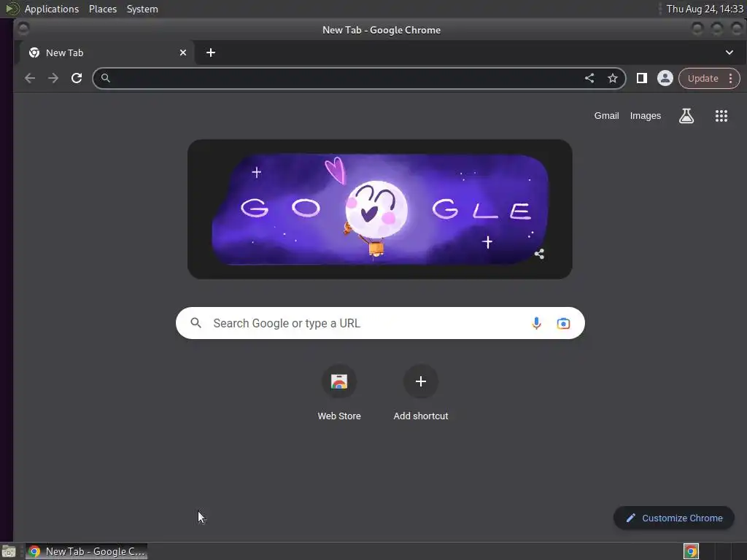Open the System menu
The height and width of the screenshot is (560, 747).
click(x=142, y=9)
